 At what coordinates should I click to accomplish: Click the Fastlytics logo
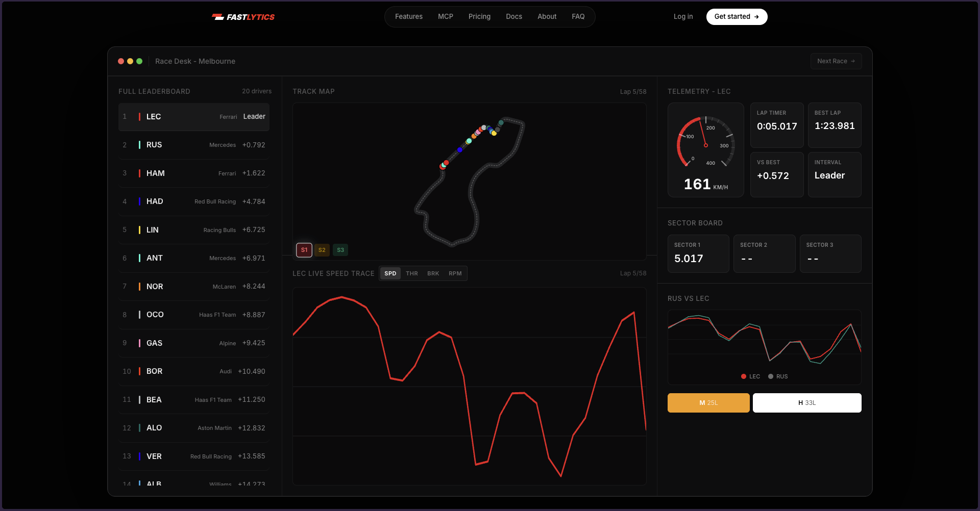(x=243, y=17)
